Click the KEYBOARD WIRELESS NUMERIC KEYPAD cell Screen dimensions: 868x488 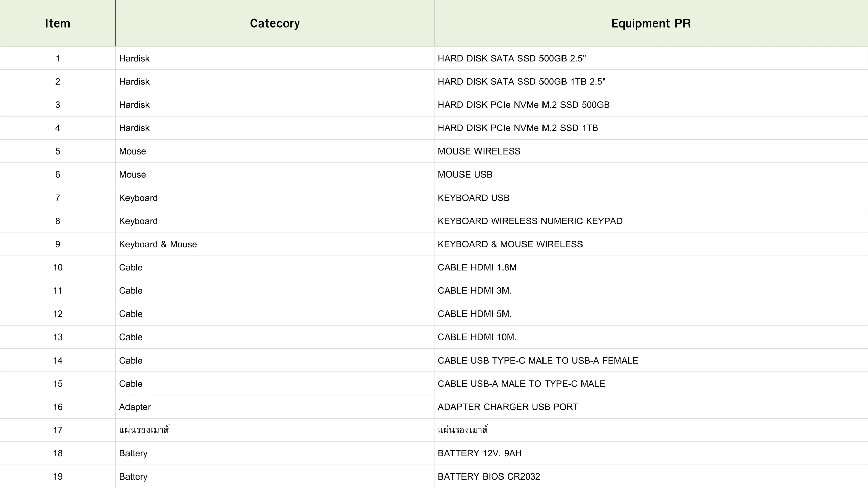point(530,221)
